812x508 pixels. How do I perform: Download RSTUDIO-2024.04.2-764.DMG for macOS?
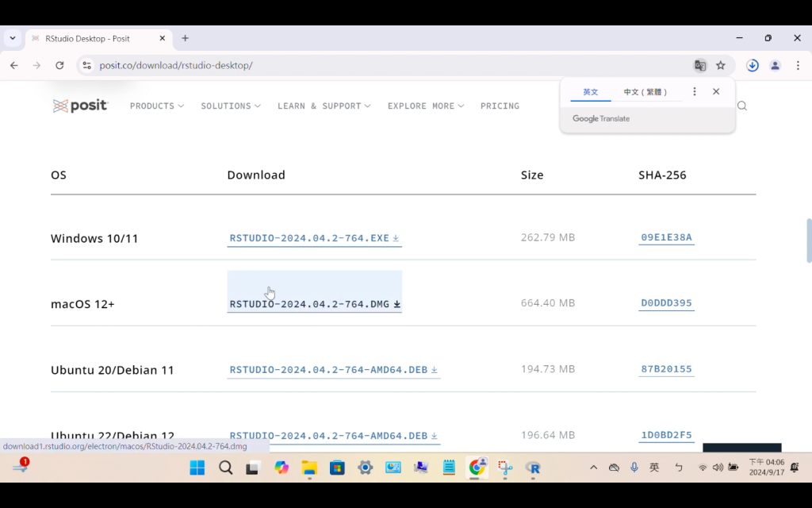[x=314, y=304]
